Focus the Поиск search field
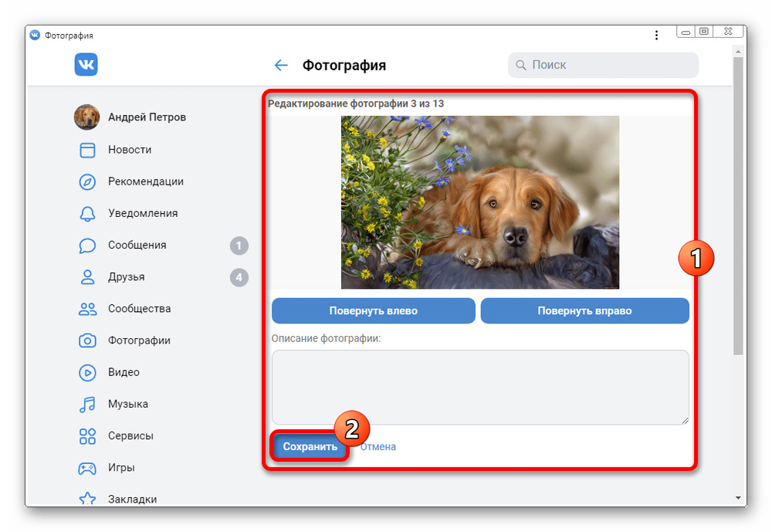772x532 pixels. pyautogui.click(x=603, y=65)
